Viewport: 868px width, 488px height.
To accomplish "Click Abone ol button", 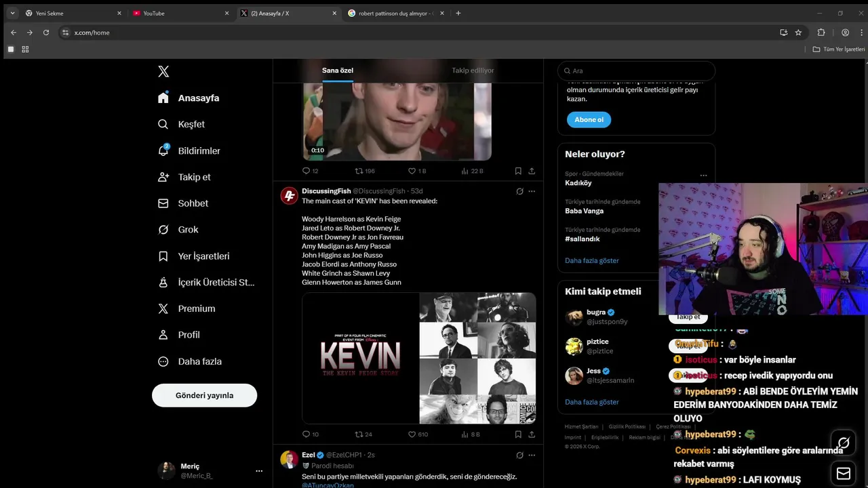I will [589, 119].
